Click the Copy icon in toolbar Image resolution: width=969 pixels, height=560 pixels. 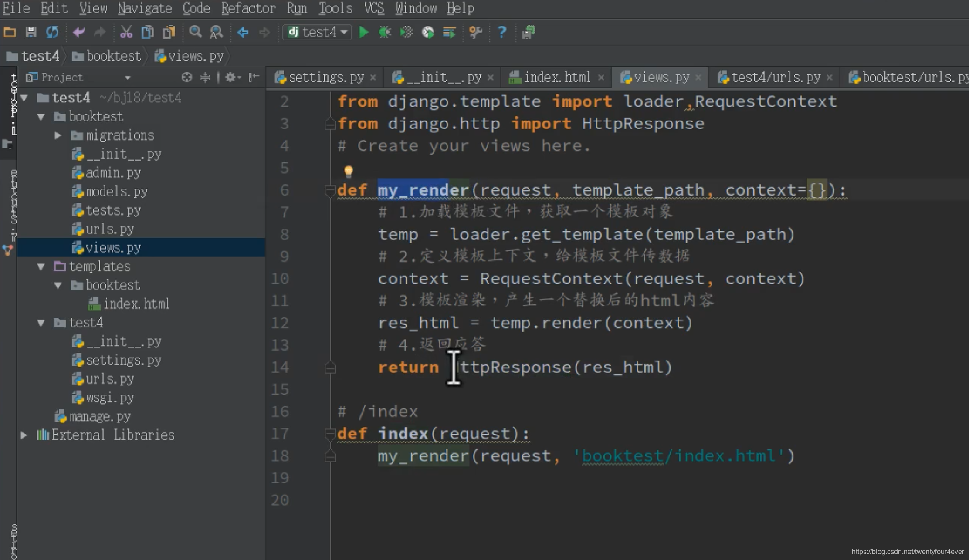click(147, 32)
